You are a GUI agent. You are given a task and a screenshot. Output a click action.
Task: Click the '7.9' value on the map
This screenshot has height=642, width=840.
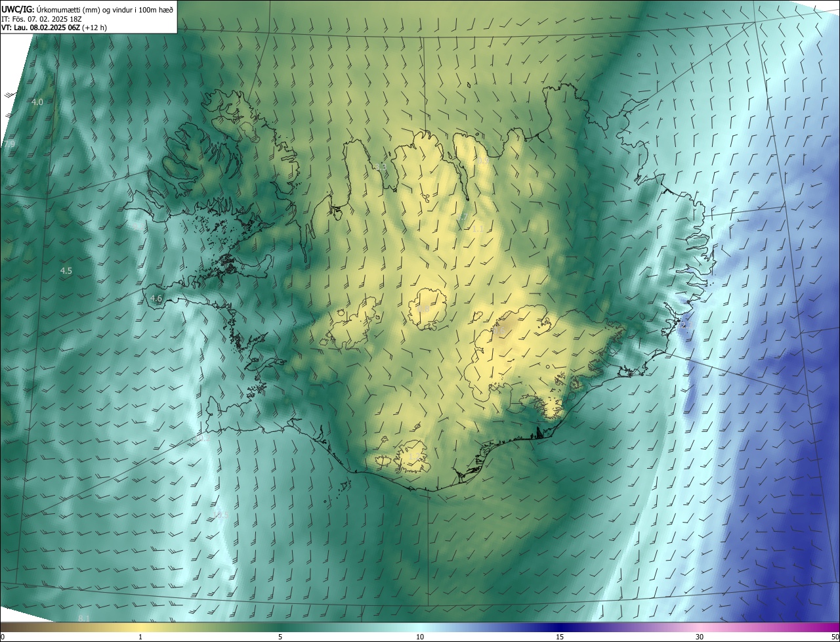point(9,144)
